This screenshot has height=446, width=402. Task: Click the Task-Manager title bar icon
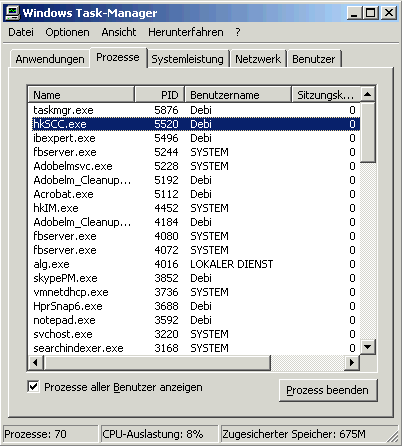click(13, 13)
